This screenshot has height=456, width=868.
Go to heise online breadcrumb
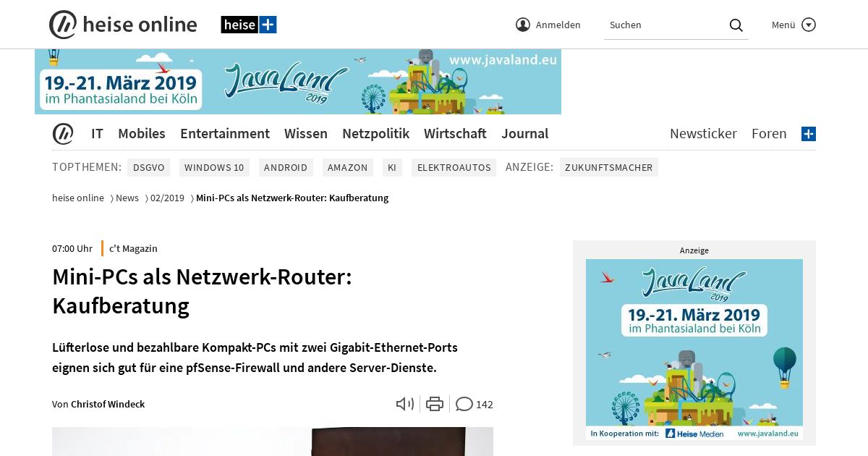78,198
